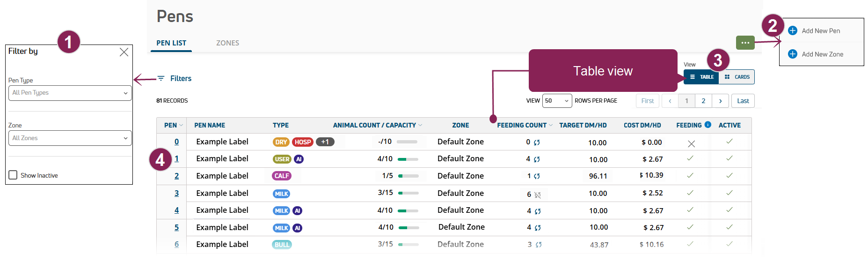
Task: Select the Table view toggle
Action: [701, 77]
